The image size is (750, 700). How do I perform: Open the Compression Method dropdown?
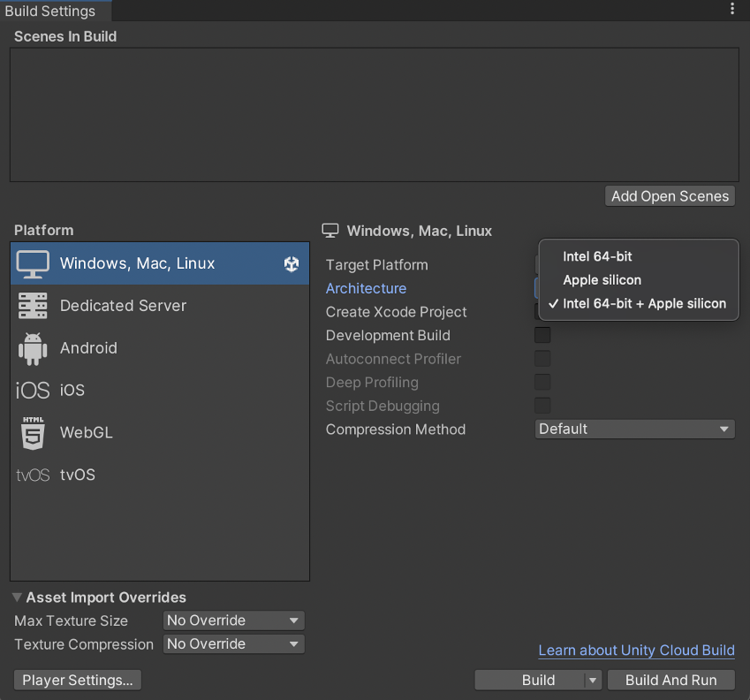pos(635,430)
